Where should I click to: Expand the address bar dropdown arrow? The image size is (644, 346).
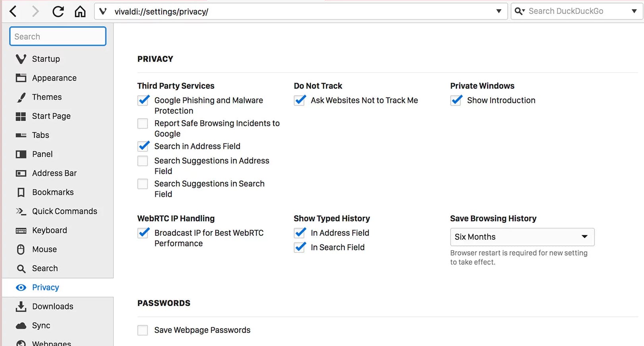pos(499,11)
